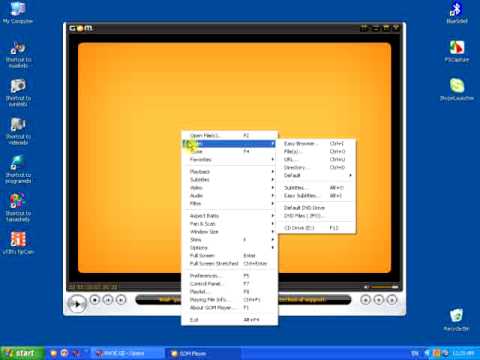The width and height of the screenshot is (480, 360).
Task: Click the EN language indicator in tray
Action: pyautogui.click(x=415, y=353)
